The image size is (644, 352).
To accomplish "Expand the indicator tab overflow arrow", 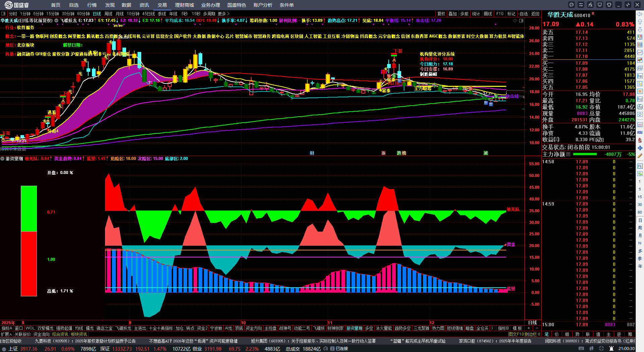I will pyautogui.click(x=492, y=328).
